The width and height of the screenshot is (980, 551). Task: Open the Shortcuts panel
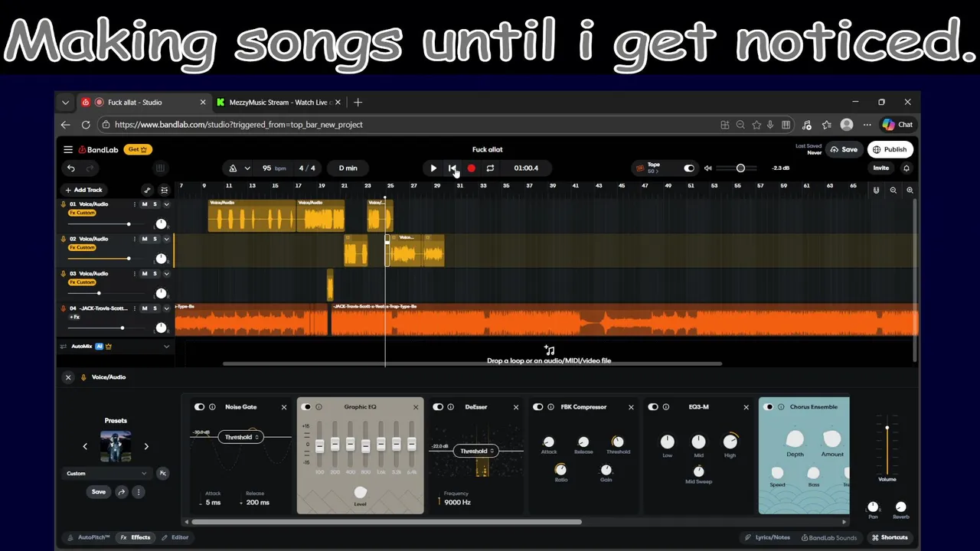pyautogui.click(x=890, y=537)
